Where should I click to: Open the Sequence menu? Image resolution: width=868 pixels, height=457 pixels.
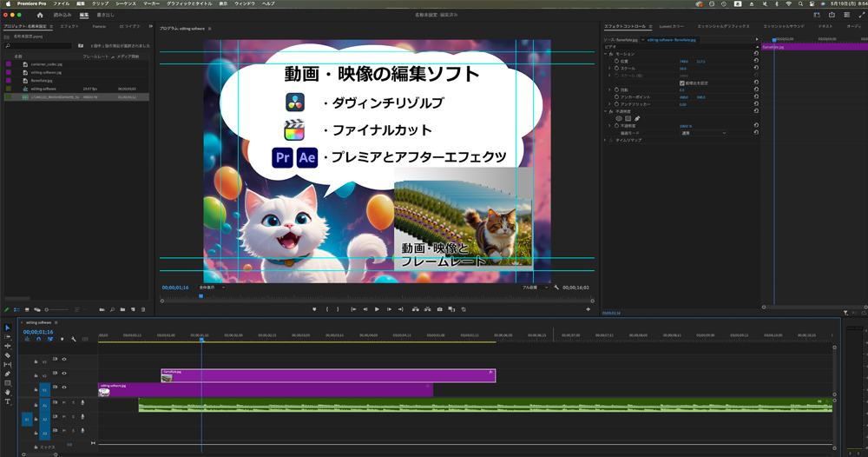coord(126,3)
